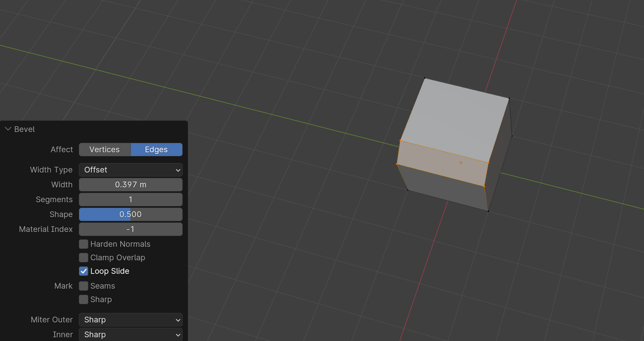
Task: Click the Bevel panel title
Action: (24, 129)
